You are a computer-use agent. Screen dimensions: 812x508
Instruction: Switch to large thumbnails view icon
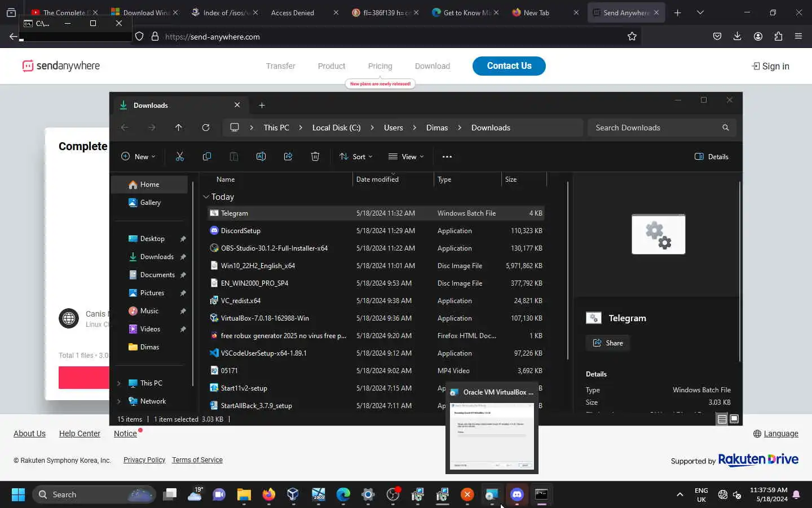(x=734, y=419)
